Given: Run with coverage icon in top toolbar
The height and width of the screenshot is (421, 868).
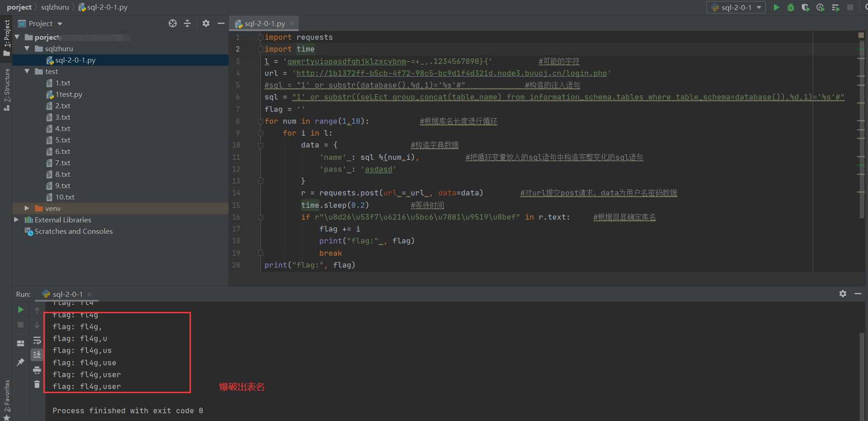Looking at the screenshot, I should click(805, 7).
